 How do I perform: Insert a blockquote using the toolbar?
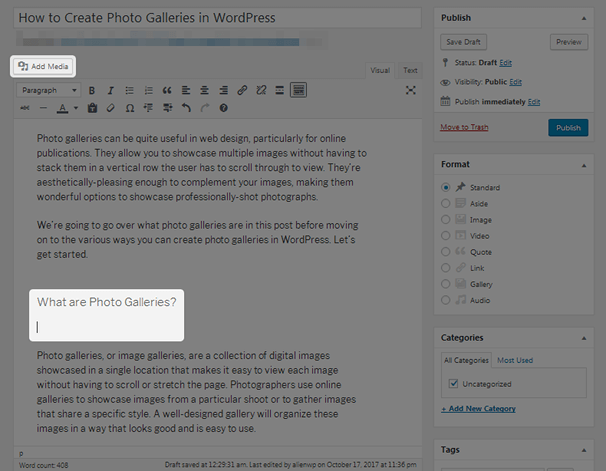click(167, 90)
